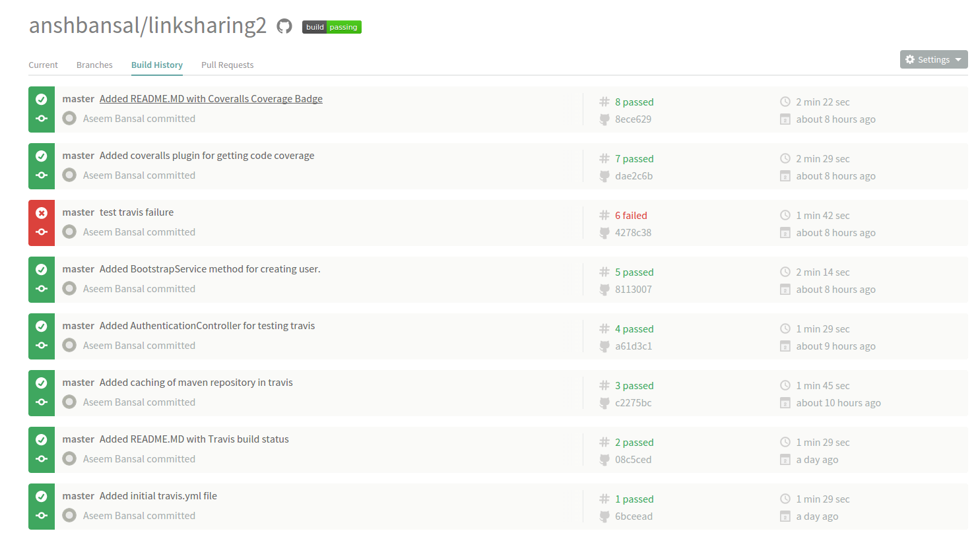Screen dimensions: 976x560
Task: Go to the Pull Requests tab
Action: click(227, 65)
